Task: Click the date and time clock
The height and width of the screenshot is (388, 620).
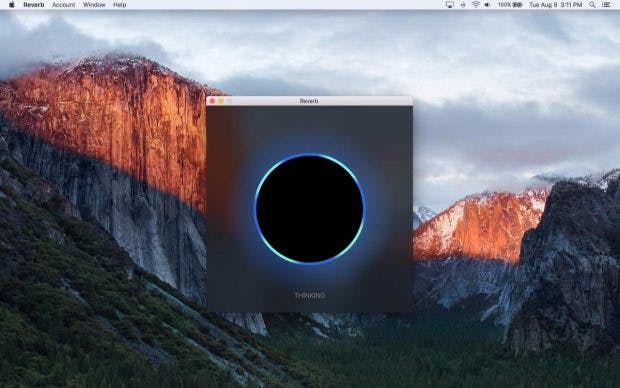Action: pos(556,5)
